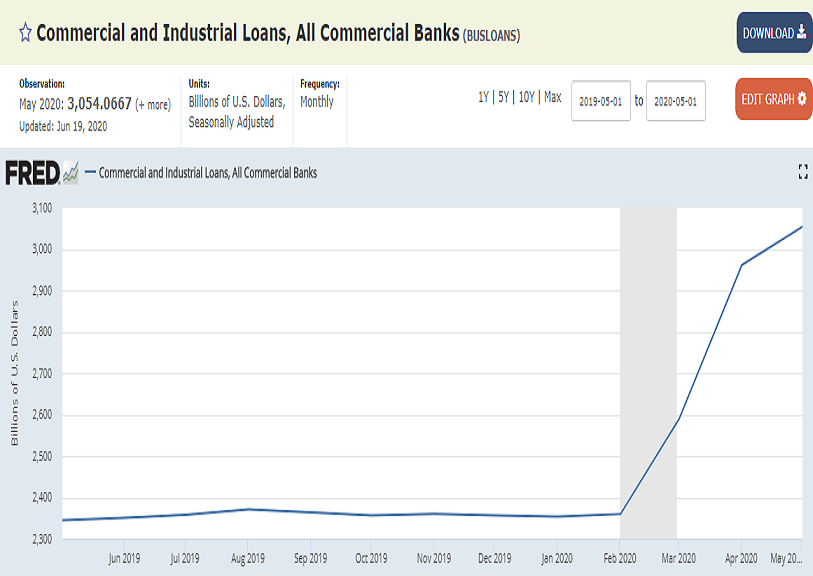Click the Aug 2019 x-axis label
The image size is (813, 576).
[248, 557]
